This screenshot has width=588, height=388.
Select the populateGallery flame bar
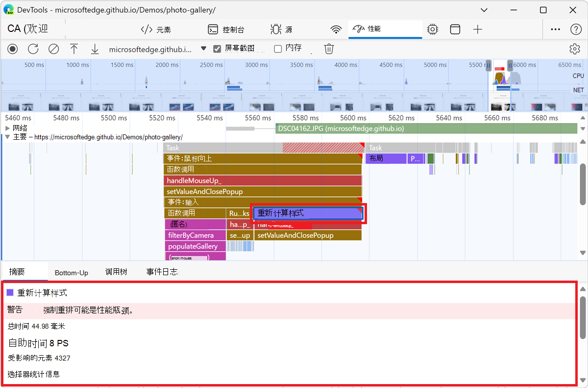195,246
